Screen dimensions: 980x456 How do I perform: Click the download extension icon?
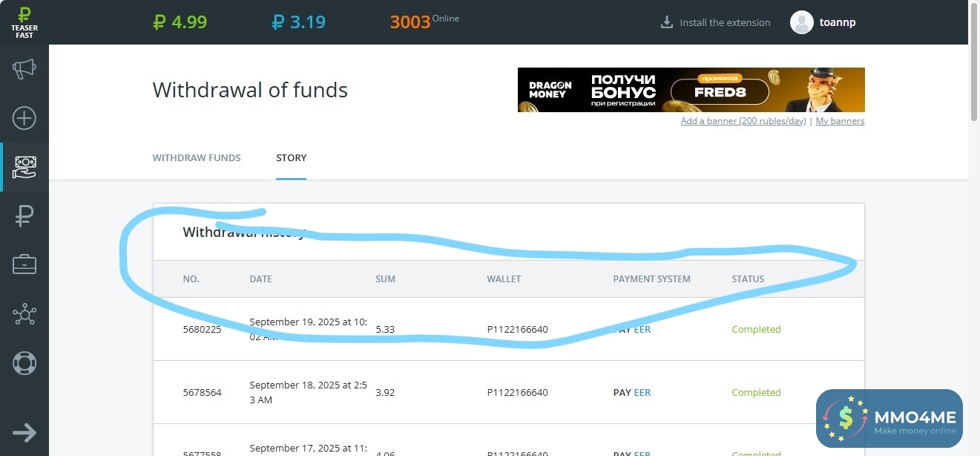coord(666,22)
